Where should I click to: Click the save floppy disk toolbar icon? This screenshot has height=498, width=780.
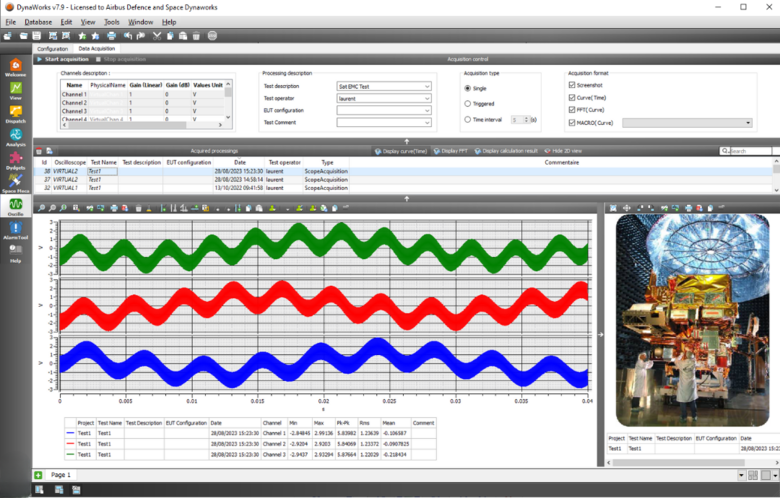click(37, 36)
